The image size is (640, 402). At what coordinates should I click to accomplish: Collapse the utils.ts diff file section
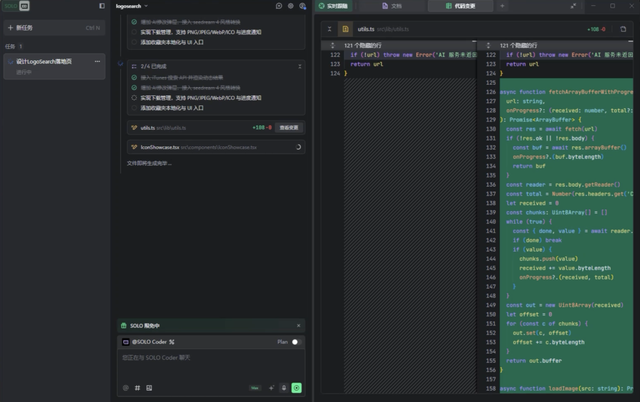click(x=327, y=30)
